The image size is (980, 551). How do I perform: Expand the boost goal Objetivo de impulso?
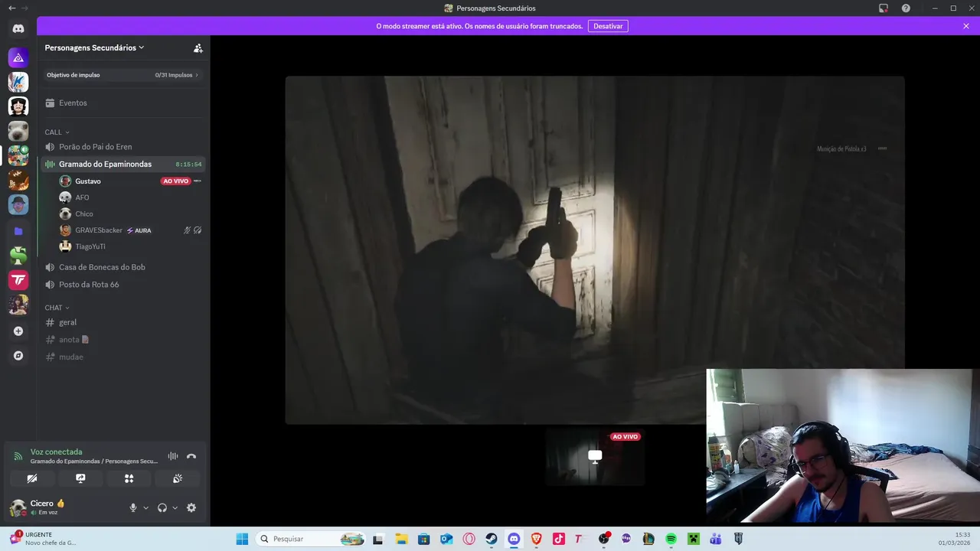[122, 75]
